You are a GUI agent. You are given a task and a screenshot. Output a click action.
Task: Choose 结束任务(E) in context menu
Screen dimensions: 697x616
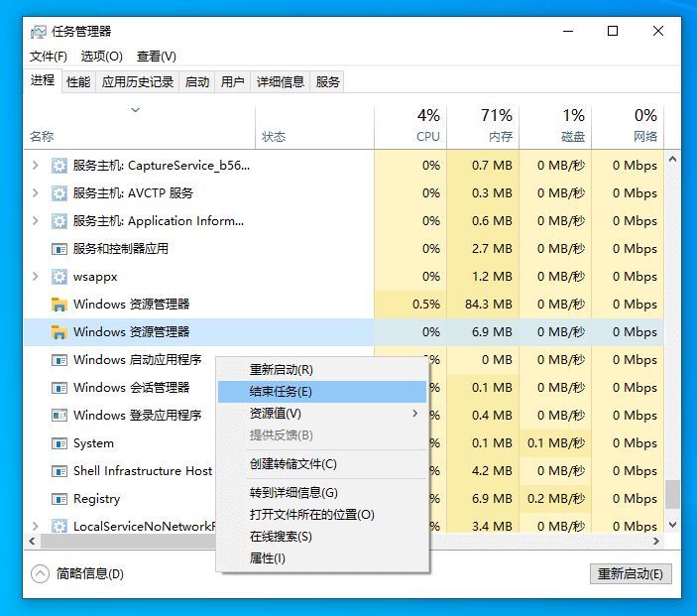[281, 392]
